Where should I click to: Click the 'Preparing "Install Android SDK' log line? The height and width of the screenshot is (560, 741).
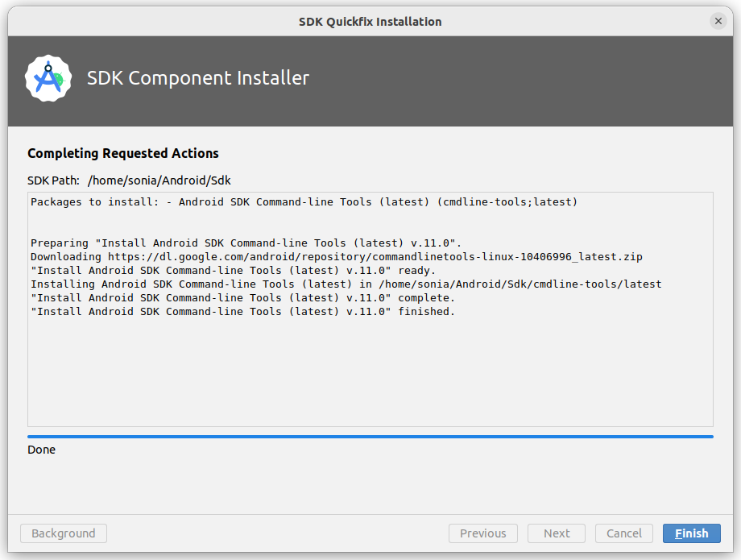[246, 243]
